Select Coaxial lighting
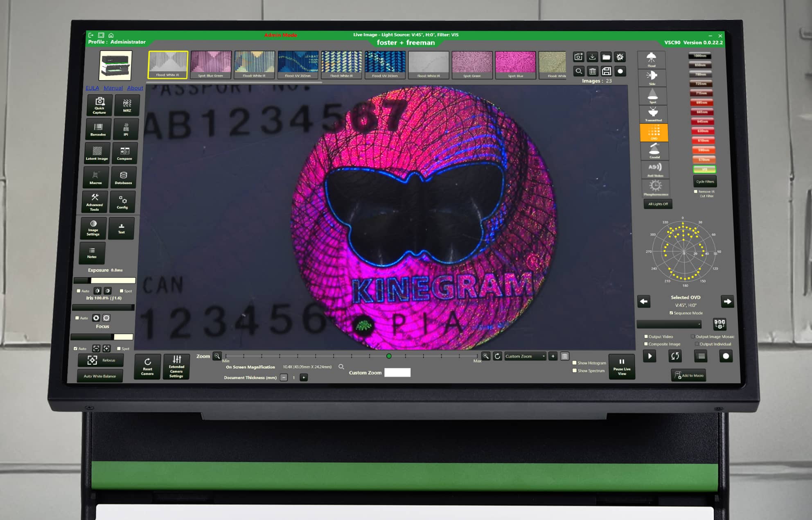 655,150
